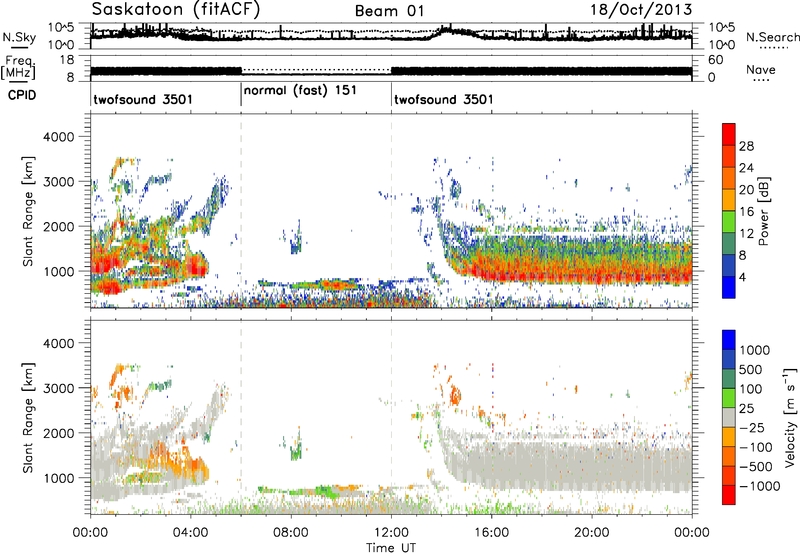Image resolution: width=800 pixels, height=554 pixels.
Task: Click the blue top of velocity colorbar
Action: click(x=729, y=340)
